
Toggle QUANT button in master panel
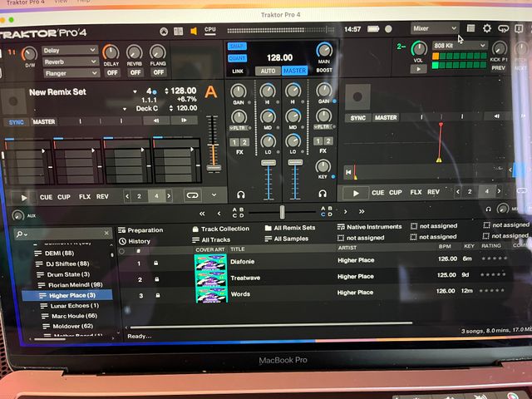(x=237, y=58)
